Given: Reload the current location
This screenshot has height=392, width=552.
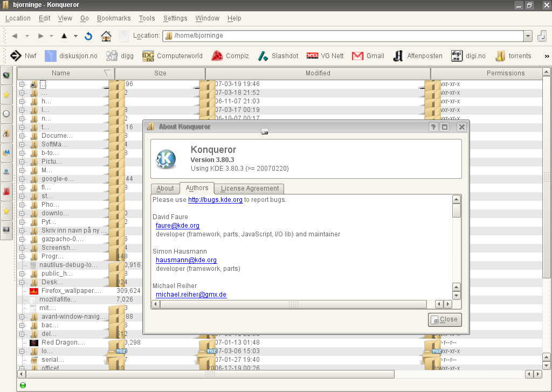Looking at the screenshot, I should tap(88, 36).
